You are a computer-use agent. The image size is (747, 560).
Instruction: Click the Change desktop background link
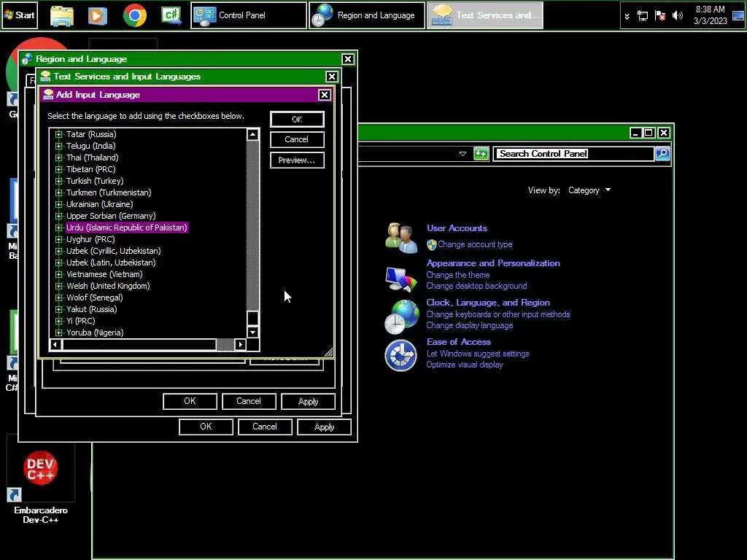pyautogui.click(x=476, y=286)
